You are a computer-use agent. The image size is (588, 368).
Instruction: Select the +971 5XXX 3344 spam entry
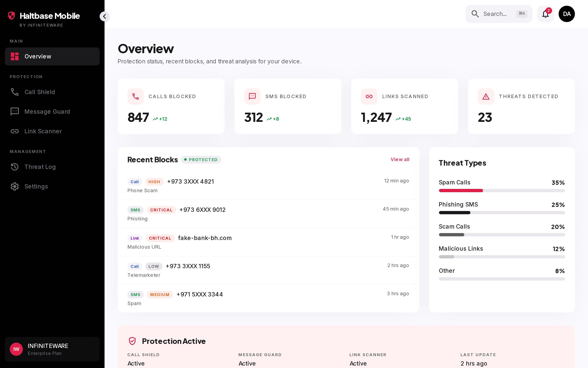pos(268,298)
